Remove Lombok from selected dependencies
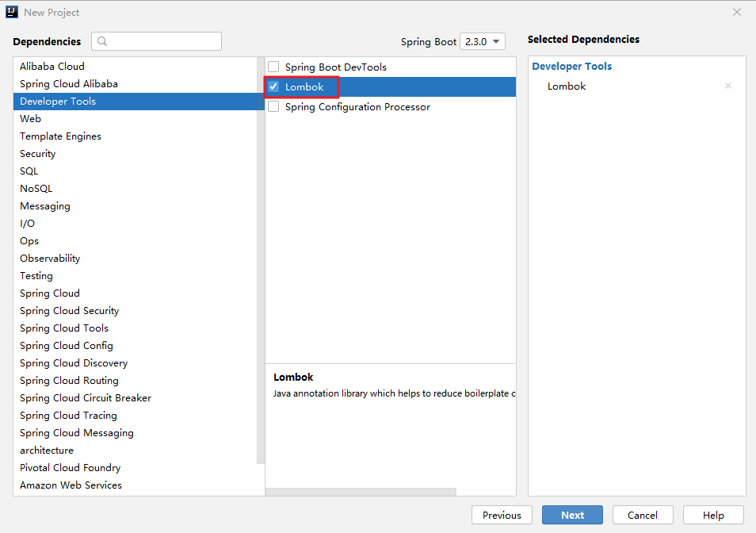Image resolution: width=756 pixels, height=533 pixels. tap(728, 86)
